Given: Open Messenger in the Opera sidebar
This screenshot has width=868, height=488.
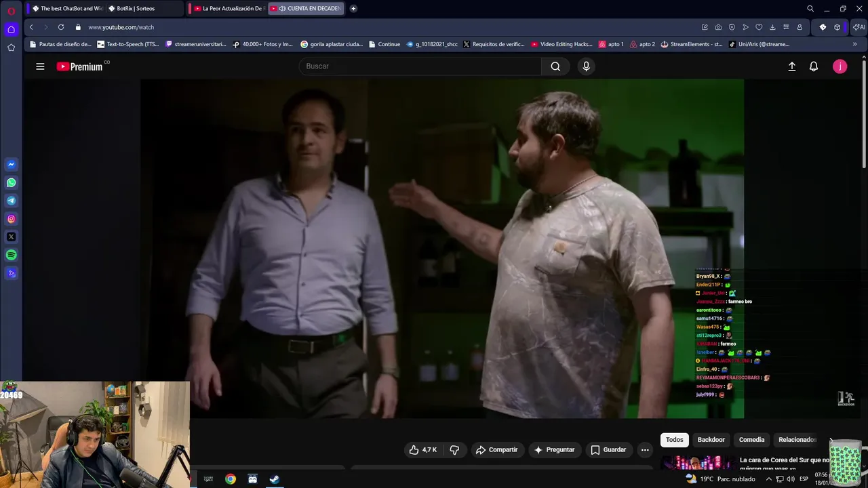Looking at the screenshot, I should point(11,165).
